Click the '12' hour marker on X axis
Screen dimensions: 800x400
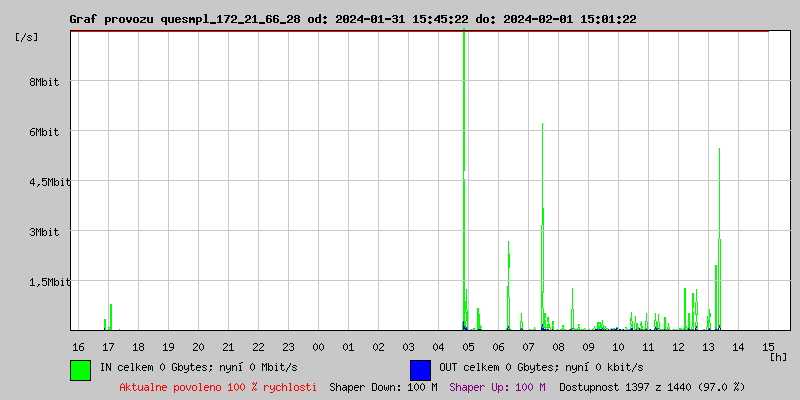[x=678, y=347]
